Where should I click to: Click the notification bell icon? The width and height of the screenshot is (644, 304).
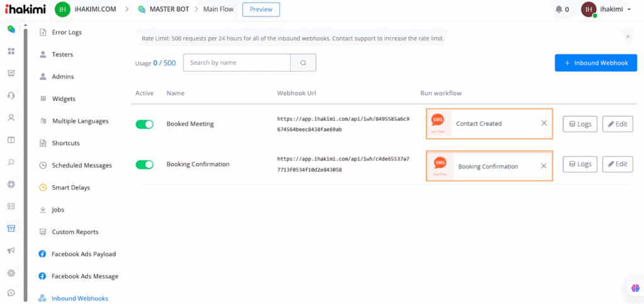(558, 9)
